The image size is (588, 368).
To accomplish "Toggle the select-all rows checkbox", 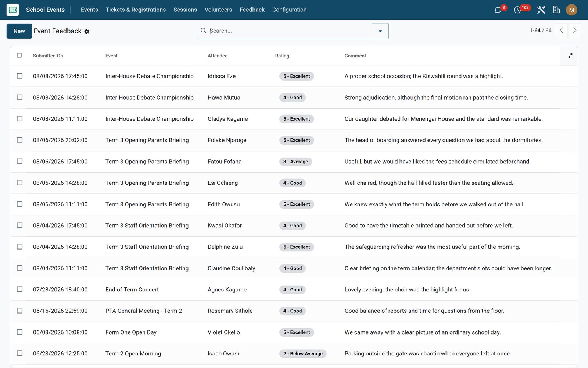I will (x=19, y=55).
